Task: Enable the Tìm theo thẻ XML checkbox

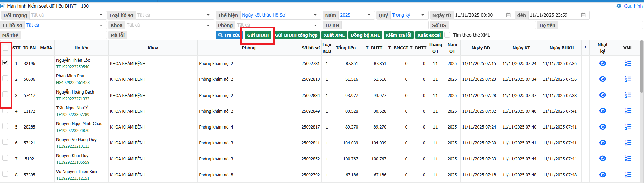Action: (x=447, y=35)
